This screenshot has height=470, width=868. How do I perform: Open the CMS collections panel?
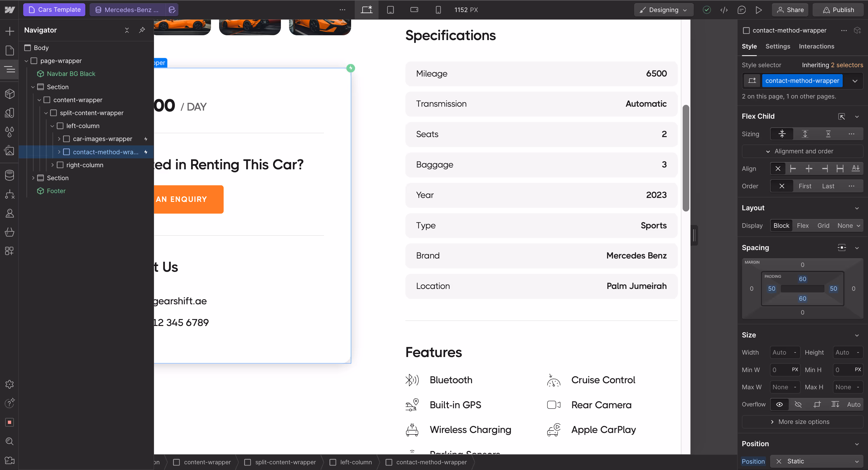click(9, 175)
